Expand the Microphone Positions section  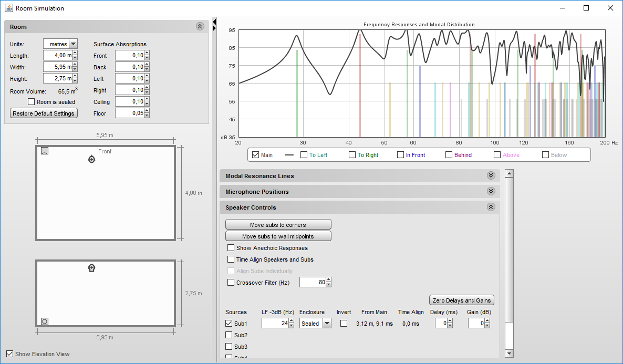[x=491, y=191]
